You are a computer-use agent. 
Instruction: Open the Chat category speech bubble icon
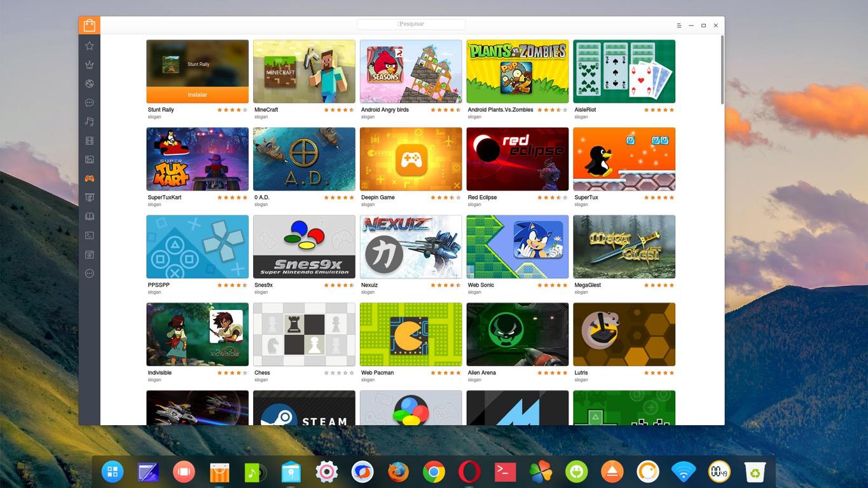coord(90,103)
